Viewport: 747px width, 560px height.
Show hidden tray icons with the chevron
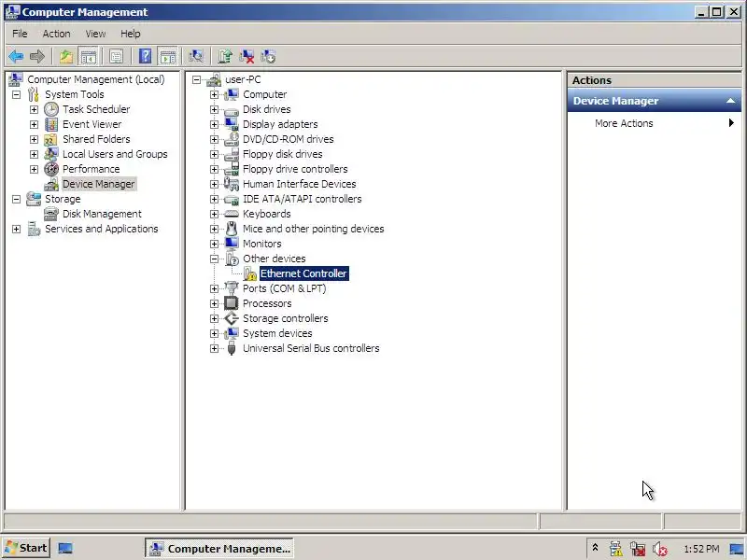tap(595, 548)
